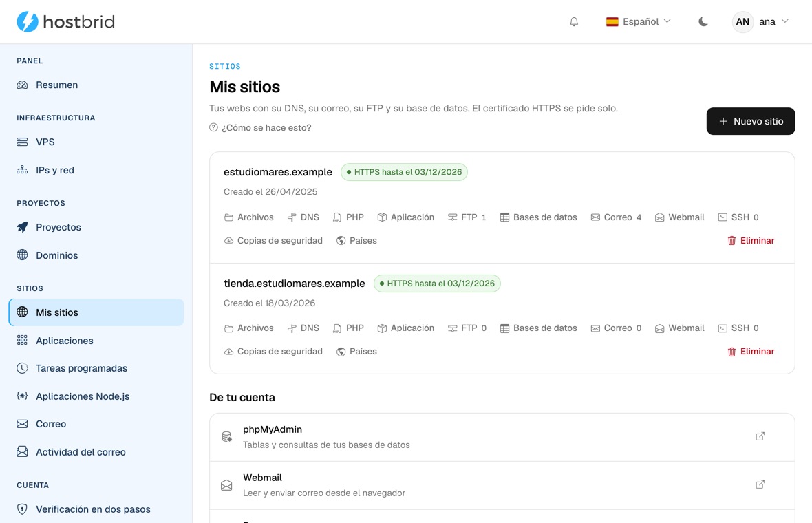Open DNS for estudiomares.example

tap(303, 217)
